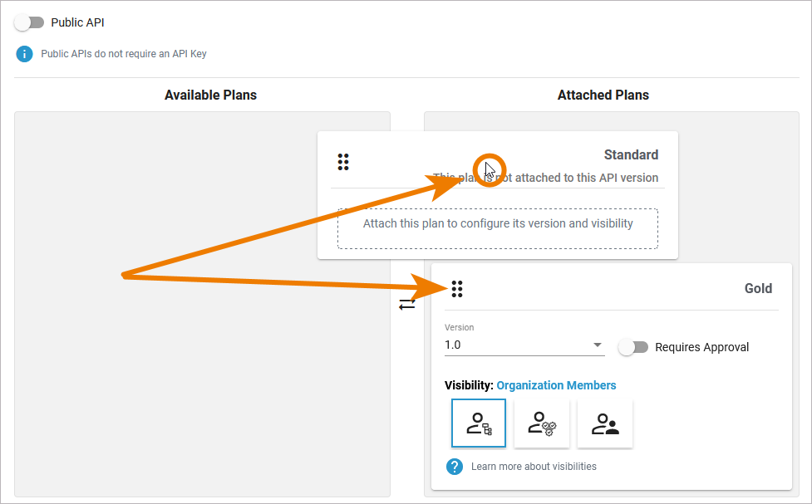Click the Available Plans heading
The width and height of the screenshot is (812, 504).
click(210, 95)
